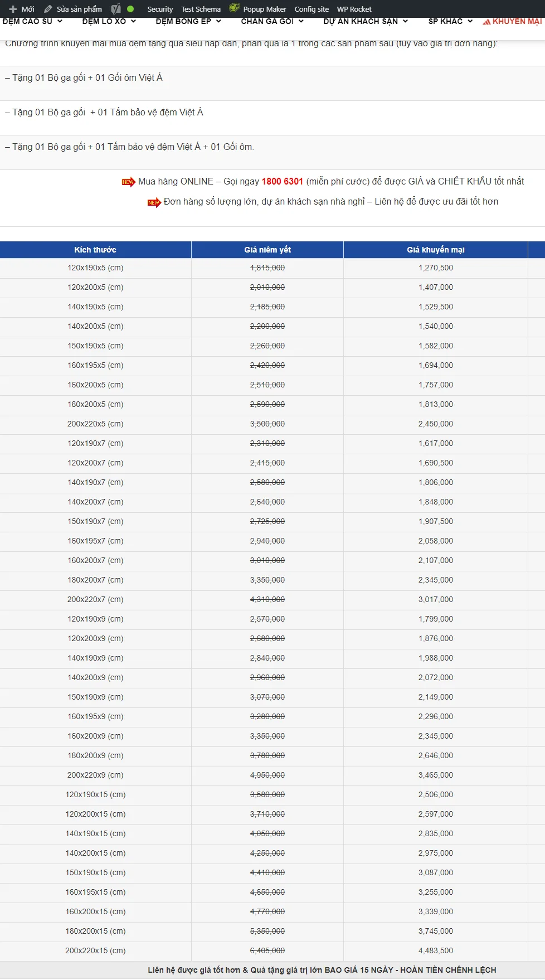Click the plus icon next to Mới
The image size is (545, 980).
pyautogui.click(x=13, y=9)
